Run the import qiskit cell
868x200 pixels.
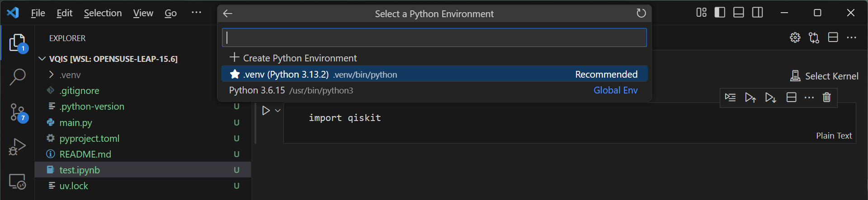pos(266,111)
